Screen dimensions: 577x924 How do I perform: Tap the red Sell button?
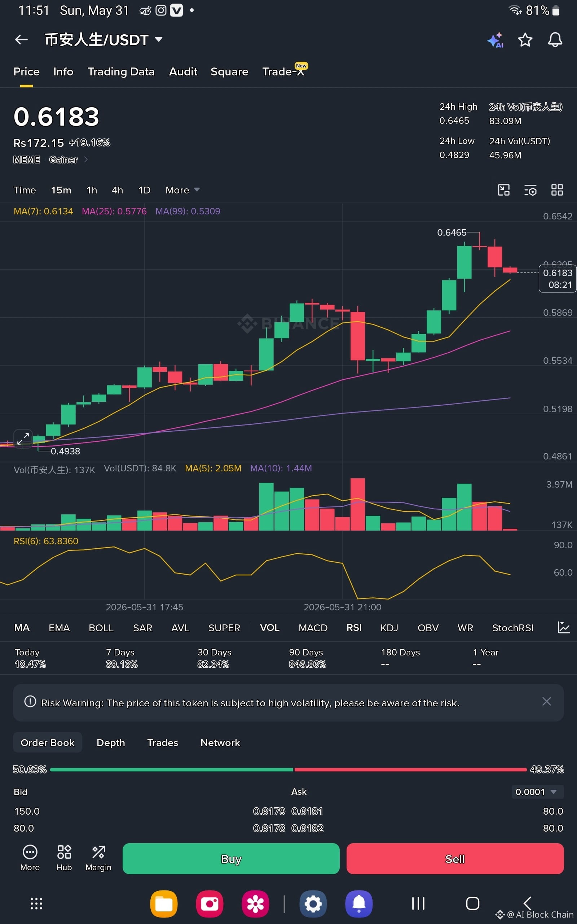pyautogui.click(x=455, y=859)
